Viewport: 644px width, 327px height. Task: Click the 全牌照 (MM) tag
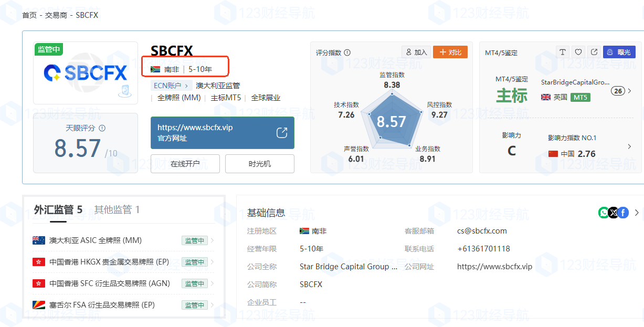point(179,98)
